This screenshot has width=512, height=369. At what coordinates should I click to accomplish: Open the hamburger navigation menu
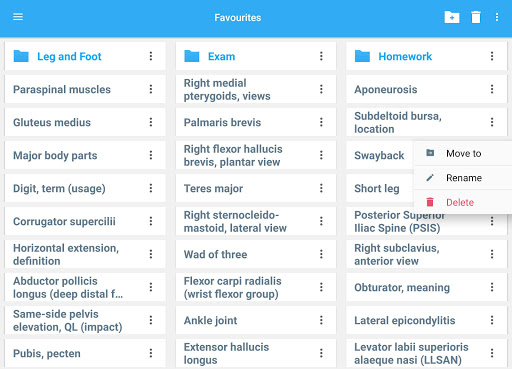pos(18,17)
